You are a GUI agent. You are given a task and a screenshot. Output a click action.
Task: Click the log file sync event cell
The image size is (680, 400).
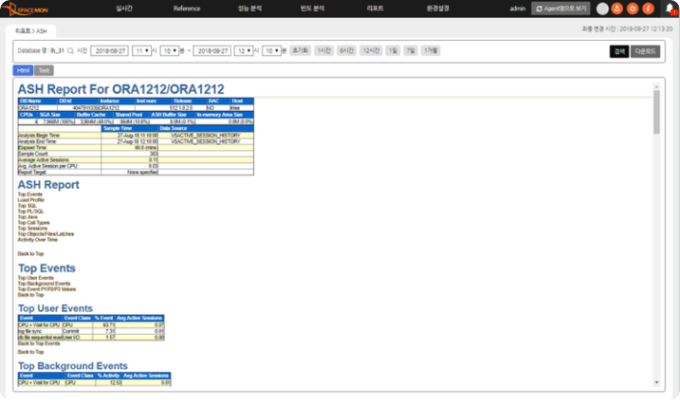point(39,331)
